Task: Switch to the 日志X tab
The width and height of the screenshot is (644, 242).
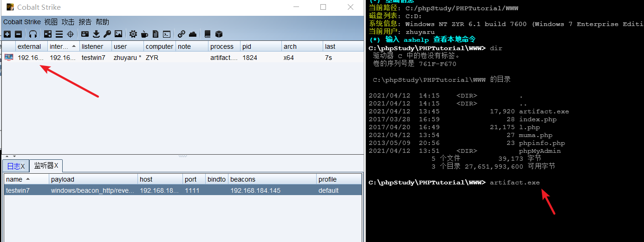Action: [x=16, y=166]
